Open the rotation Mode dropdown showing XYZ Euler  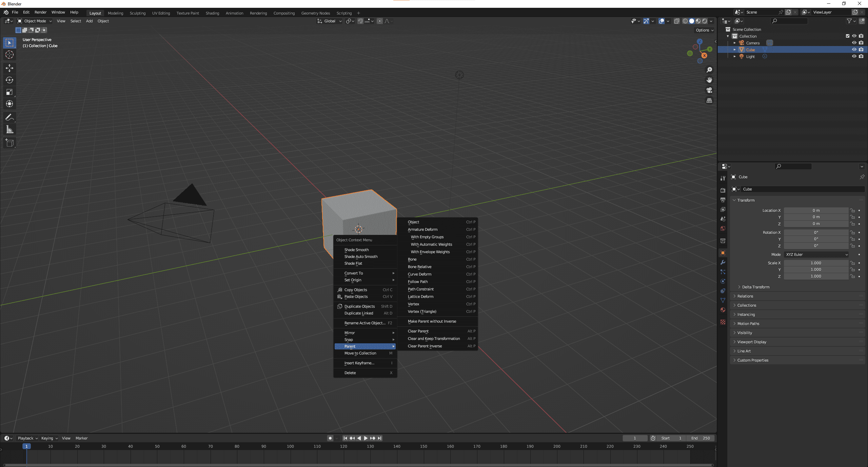[x=816, y=254]
